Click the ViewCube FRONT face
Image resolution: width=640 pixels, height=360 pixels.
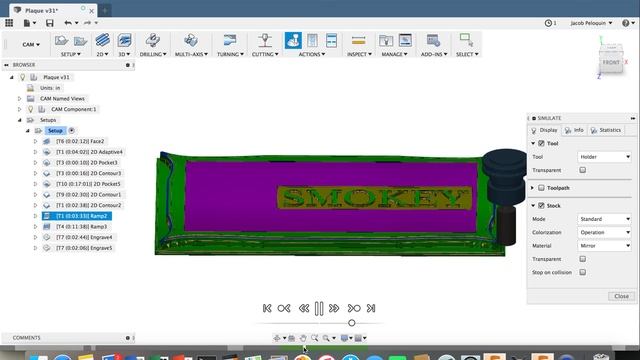(611, 62)
